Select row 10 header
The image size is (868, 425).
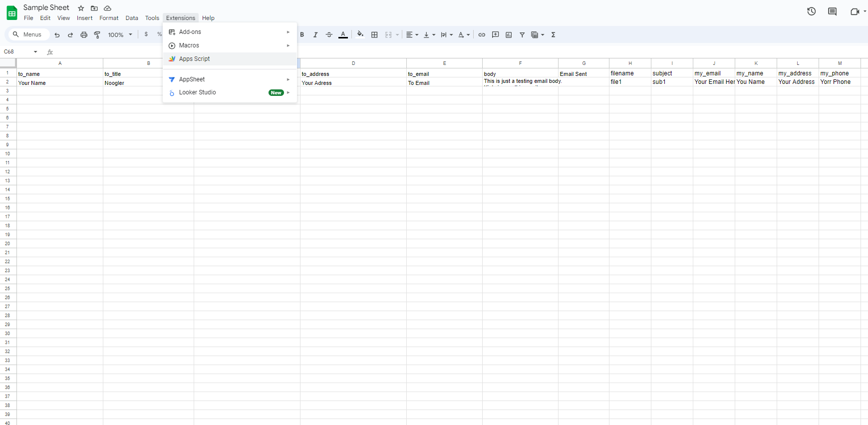tap(7, 154)
